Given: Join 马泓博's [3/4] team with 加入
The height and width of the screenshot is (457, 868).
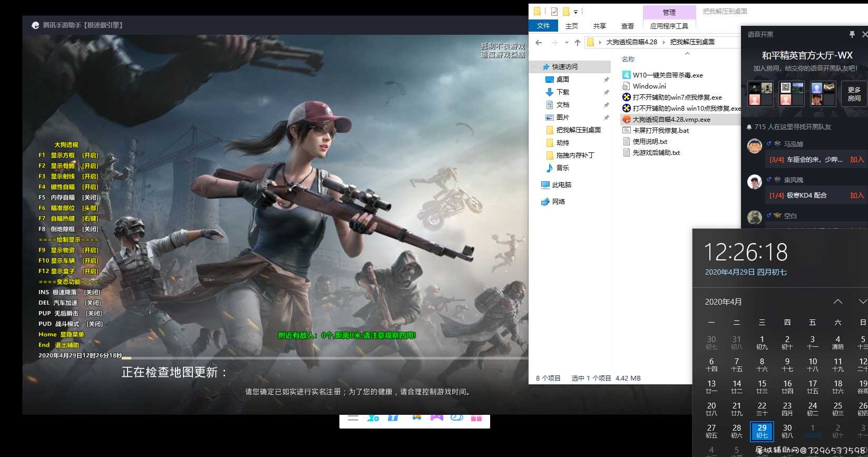Looking at the screenshot, I should coord(857,160).
